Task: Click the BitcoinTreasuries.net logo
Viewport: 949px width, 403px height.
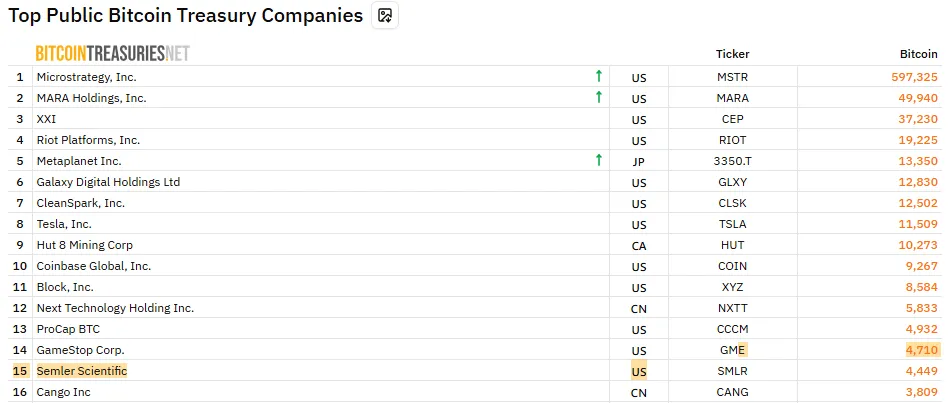Action: click(x=112, y=53)
